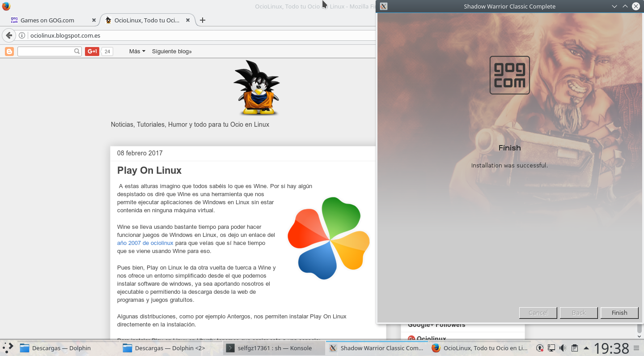Open the network connections tray icon
Image resolution: width=644 pixels, height=356 pixels.
551,348
